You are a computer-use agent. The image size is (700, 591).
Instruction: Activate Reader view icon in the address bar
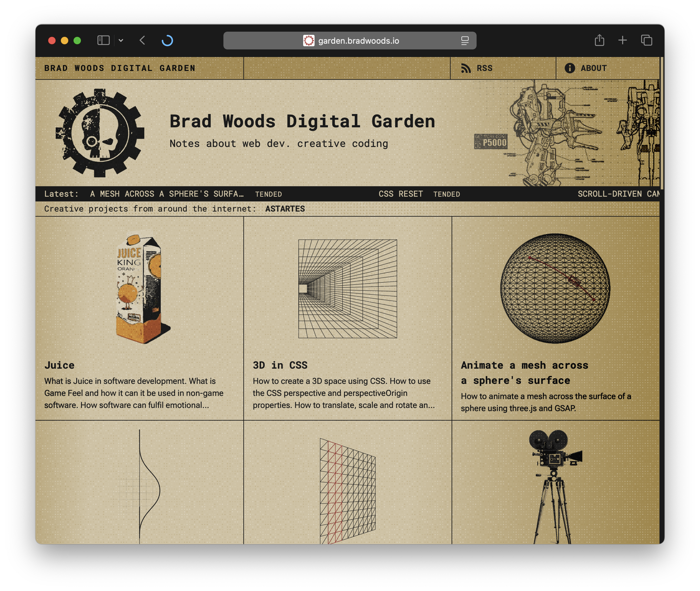click(465, 41)
